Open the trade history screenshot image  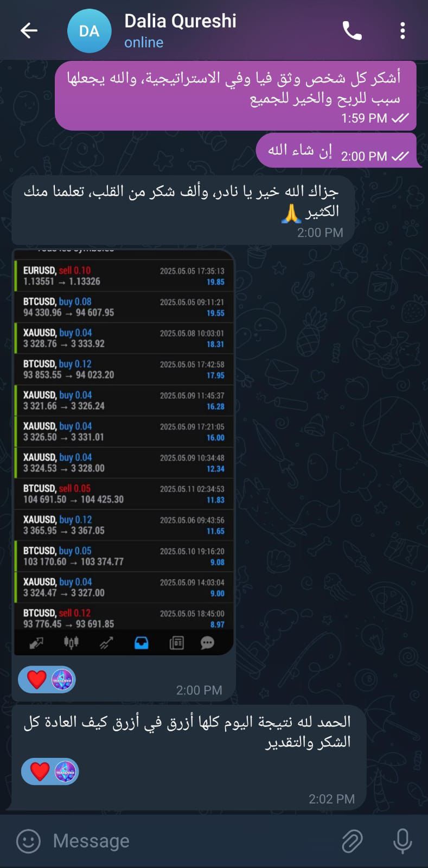pyautogui.click(x=124, y=452)
